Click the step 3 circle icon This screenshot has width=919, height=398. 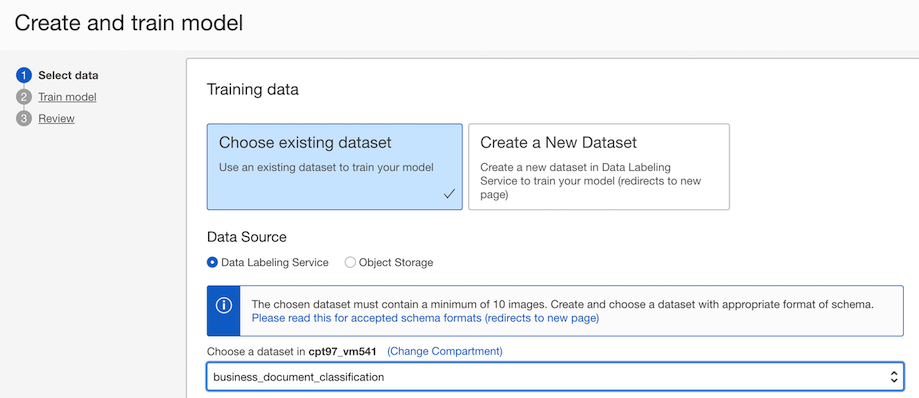point(24,118)
